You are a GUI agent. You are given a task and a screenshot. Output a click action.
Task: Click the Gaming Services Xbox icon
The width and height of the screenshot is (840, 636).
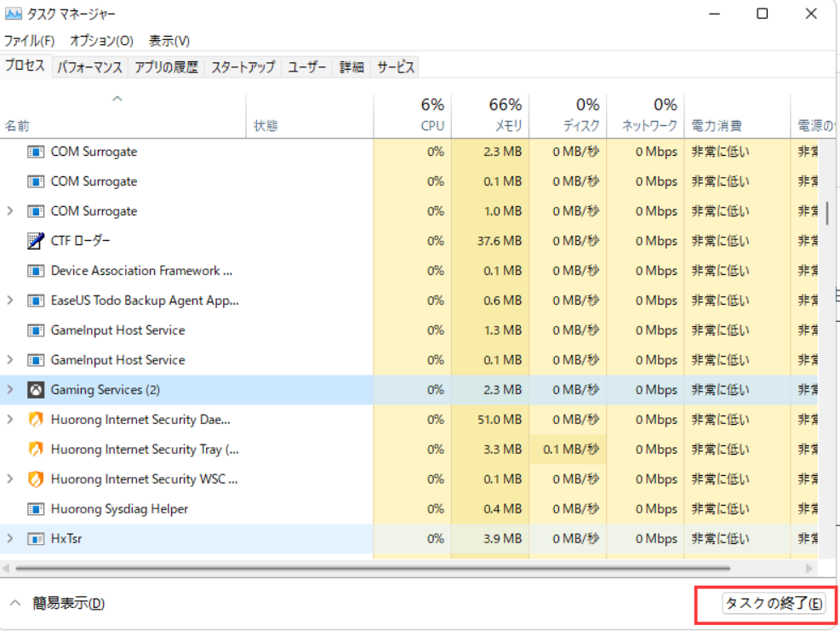pos(36,390)
